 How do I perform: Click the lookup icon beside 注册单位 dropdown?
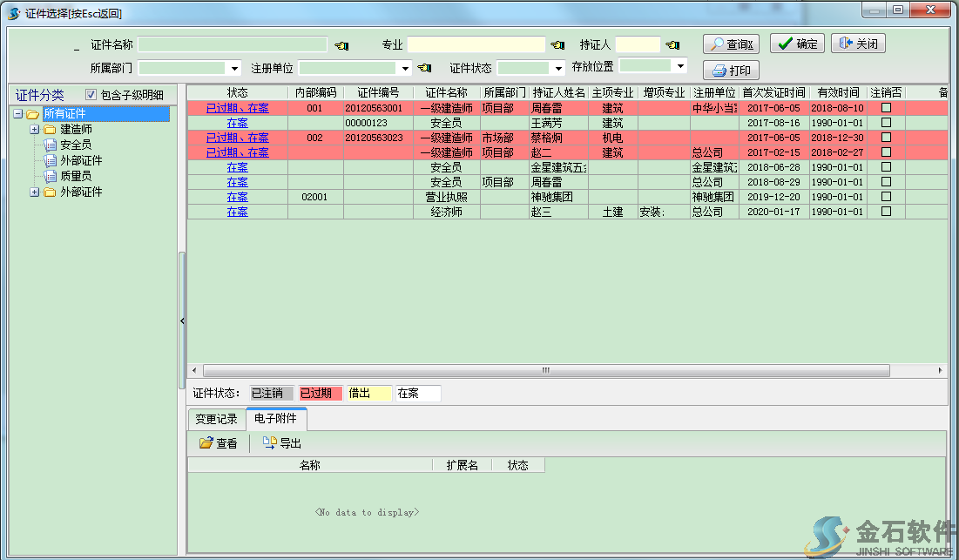point(424,68)
